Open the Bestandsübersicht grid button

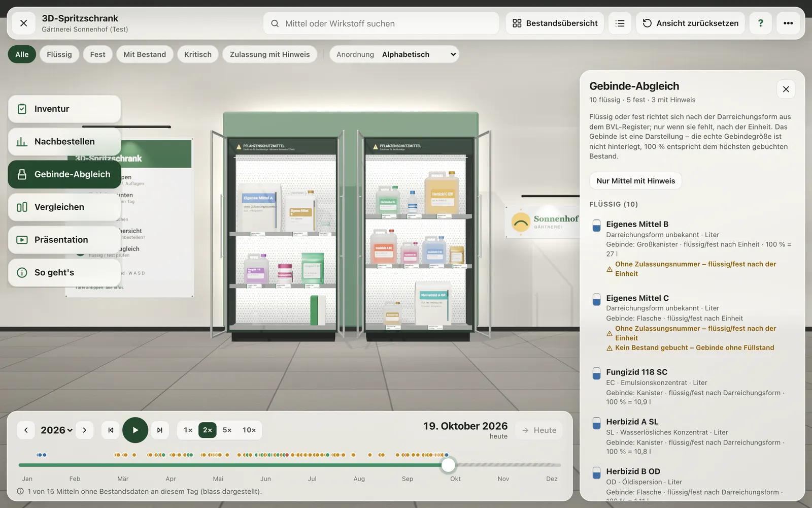tap(555, 23)
